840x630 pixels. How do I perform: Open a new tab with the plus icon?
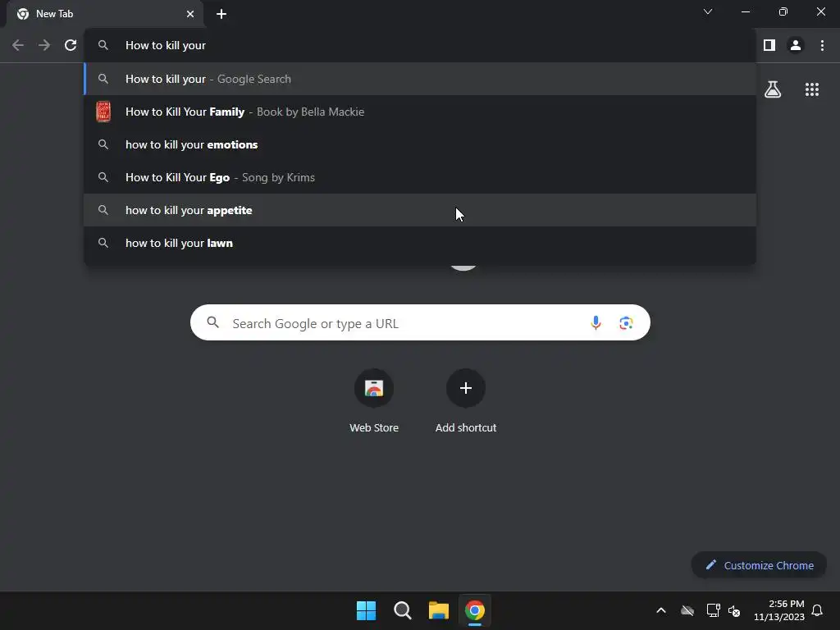pyautogui.click(x=221, y=14)
